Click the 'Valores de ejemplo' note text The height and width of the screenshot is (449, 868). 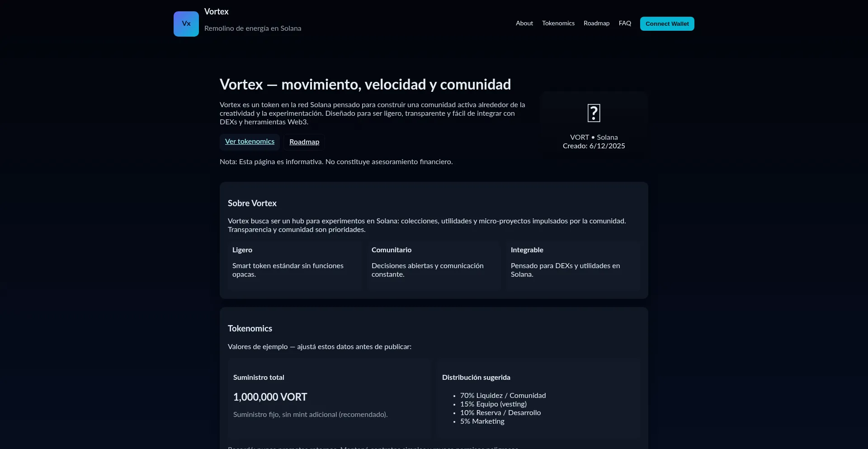click(x=320, y=347)
